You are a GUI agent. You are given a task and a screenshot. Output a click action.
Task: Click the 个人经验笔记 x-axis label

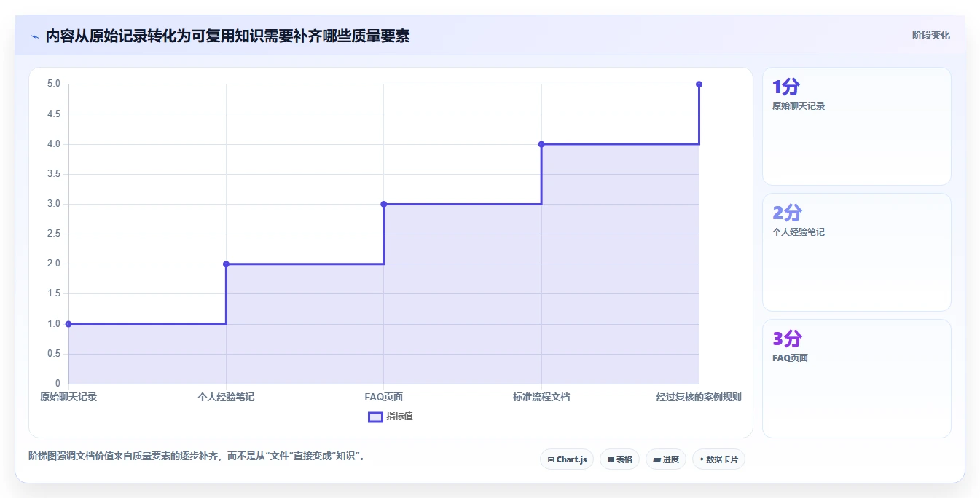coord(226,397)
